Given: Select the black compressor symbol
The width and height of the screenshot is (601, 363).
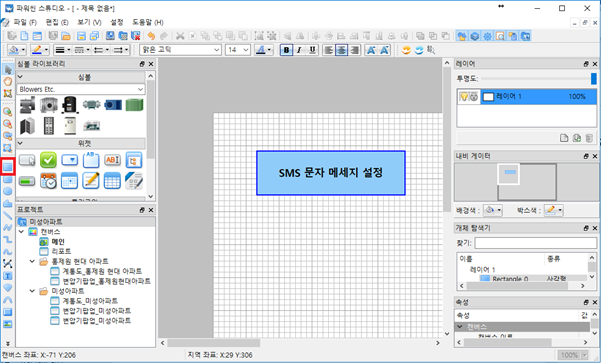Looking at the screenshot, I should point(70,104).
